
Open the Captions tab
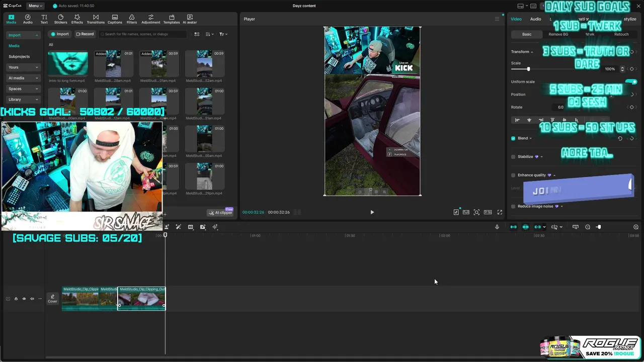[x=115, y=19]
